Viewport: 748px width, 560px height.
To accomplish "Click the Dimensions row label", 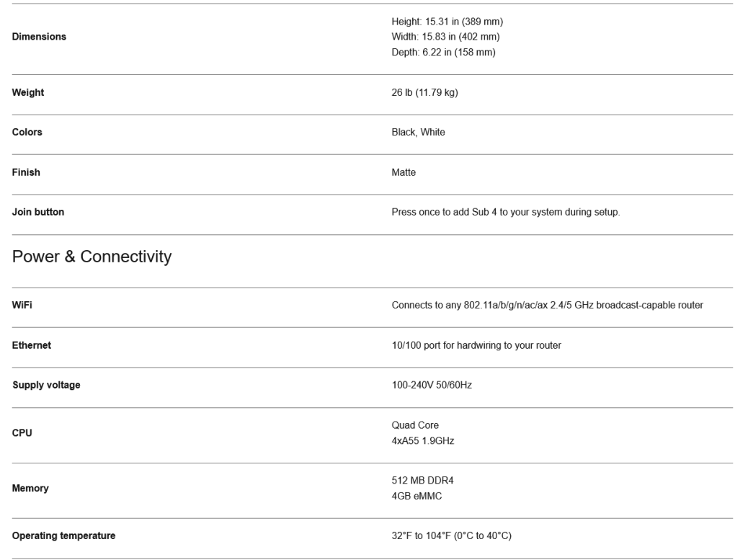I will [40, 37].
